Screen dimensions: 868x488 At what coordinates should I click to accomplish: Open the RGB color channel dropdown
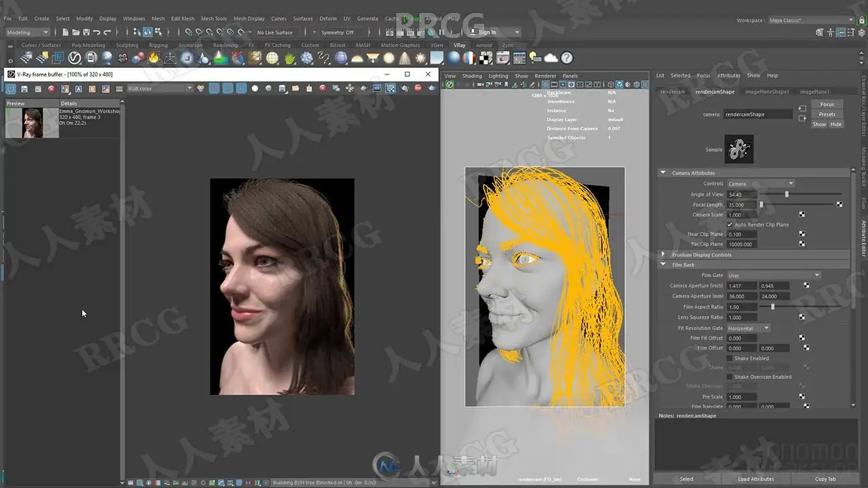(160, 89)
